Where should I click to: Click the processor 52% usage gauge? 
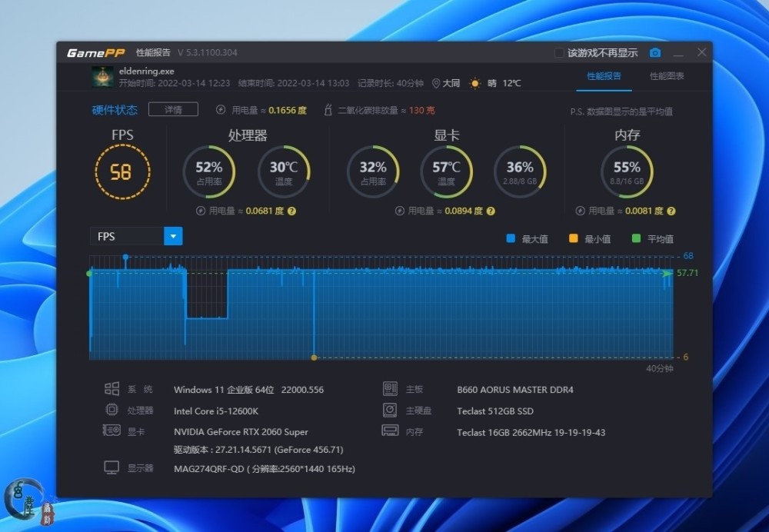coord(209,171)
